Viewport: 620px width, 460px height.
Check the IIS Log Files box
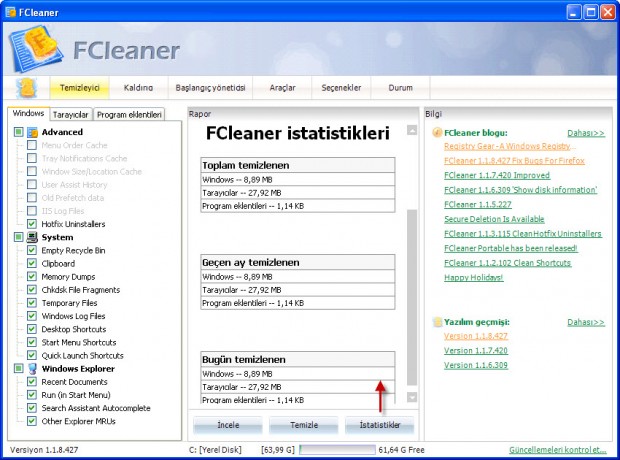[x=32, y=211]
